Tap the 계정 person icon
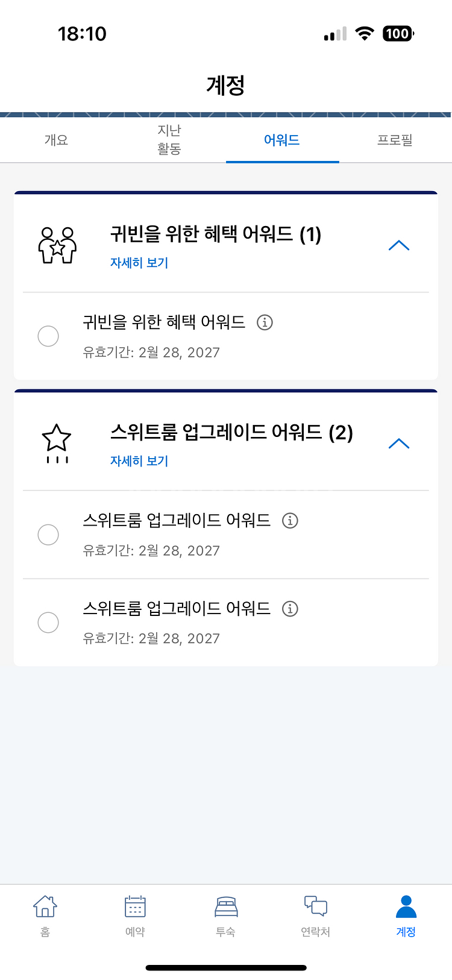The width and height of the screenshot is (452, 980). (x=406, y=907)
